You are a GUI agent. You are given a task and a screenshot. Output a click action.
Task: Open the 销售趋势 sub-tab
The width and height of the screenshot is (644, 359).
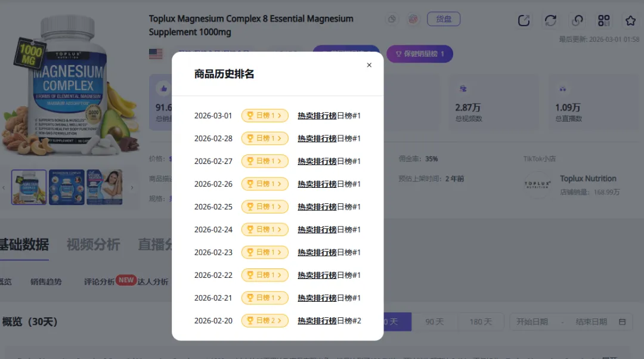[x=46, y=282]
